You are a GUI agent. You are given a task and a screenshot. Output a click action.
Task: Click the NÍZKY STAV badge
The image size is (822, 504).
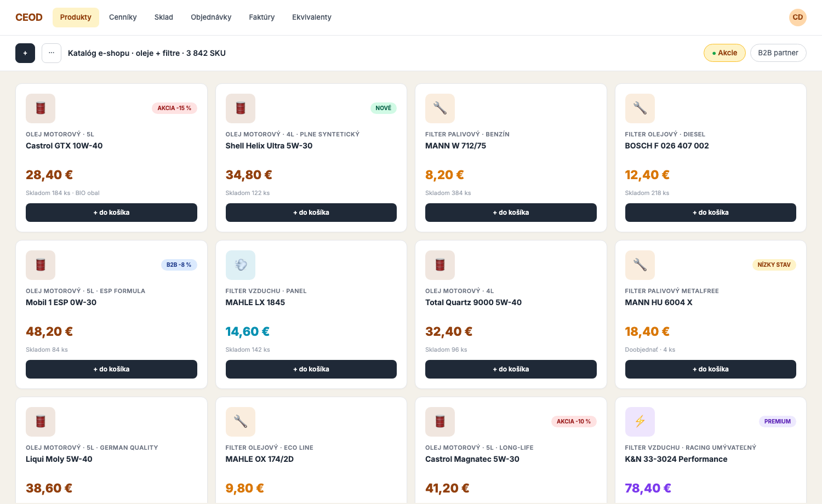(774, 265)
